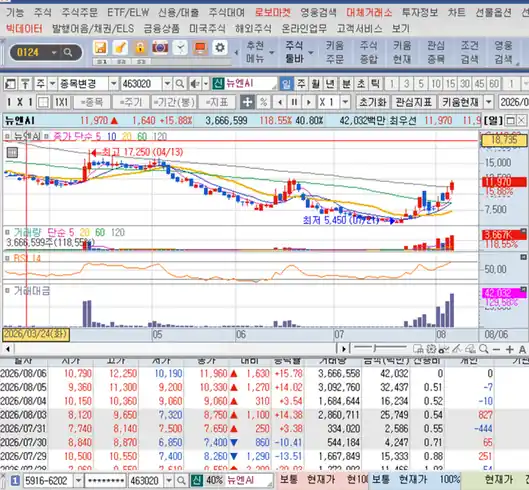Open the stock code 463020 dropdown arrow
529x490 pixels.
pyautogui.click(x=167, y=84)
